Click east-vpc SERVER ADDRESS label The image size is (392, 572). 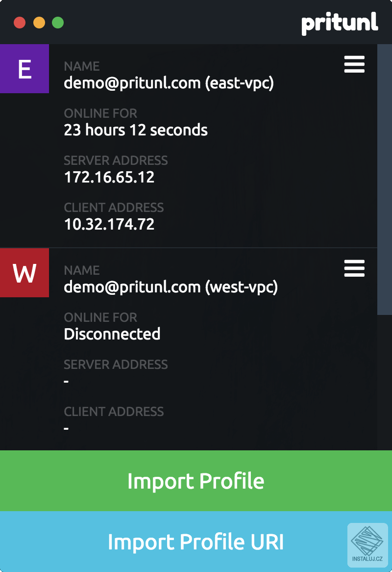pyautogui.click(x=116, y=160)
